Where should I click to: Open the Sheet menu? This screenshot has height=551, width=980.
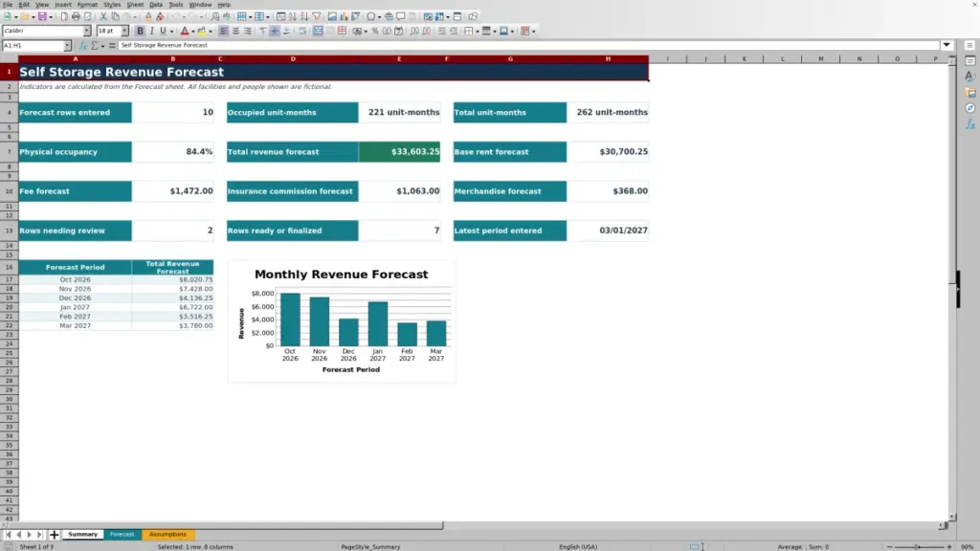(x=135, y=5)
